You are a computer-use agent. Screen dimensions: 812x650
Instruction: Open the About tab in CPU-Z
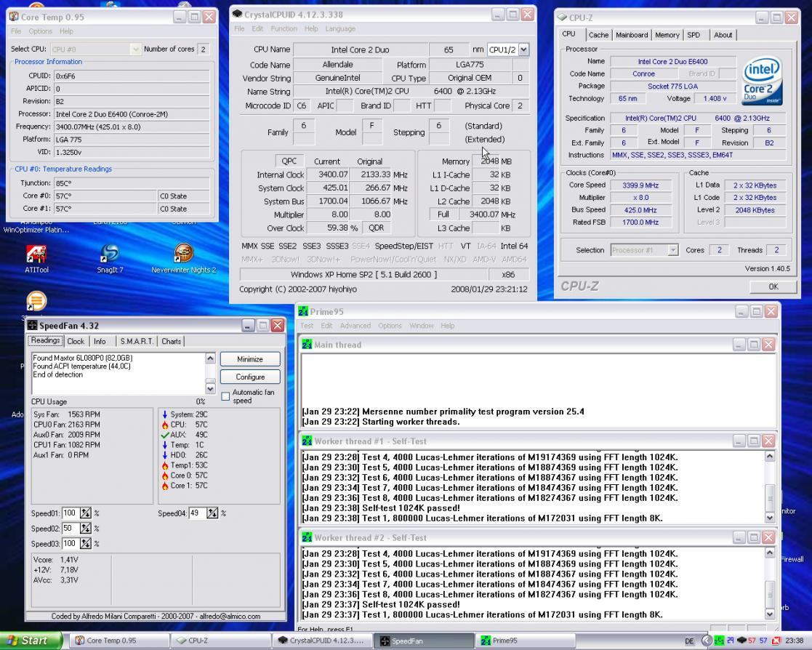[723, 35]
